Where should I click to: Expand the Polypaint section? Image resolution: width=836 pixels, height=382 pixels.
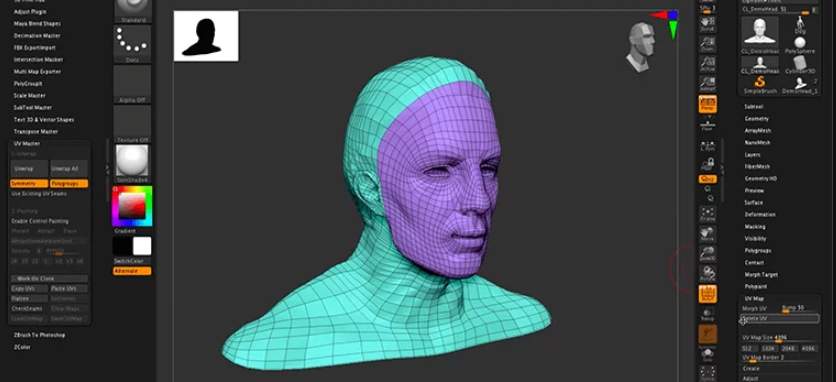(755, 286)
